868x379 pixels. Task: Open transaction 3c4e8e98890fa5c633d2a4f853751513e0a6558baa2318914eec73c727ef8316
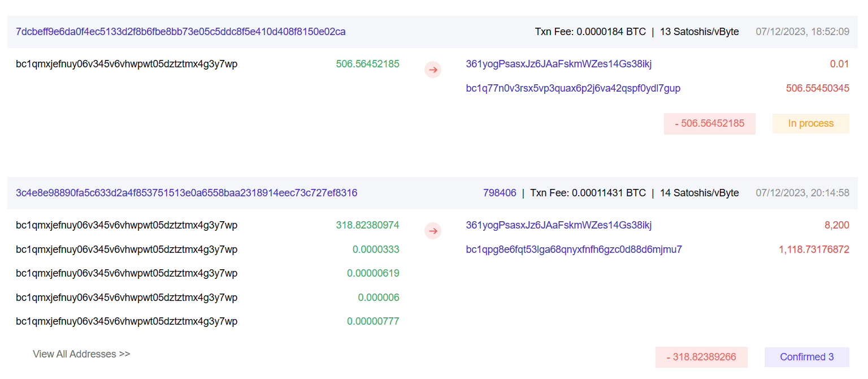point(186,192)
